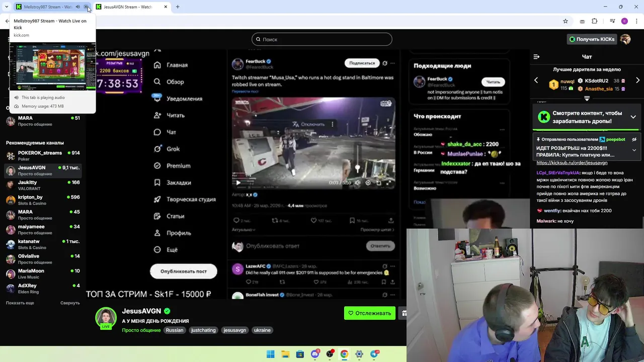Hide the pinned peepebot message
Screen dimensions: 644x362
(634, 139)
